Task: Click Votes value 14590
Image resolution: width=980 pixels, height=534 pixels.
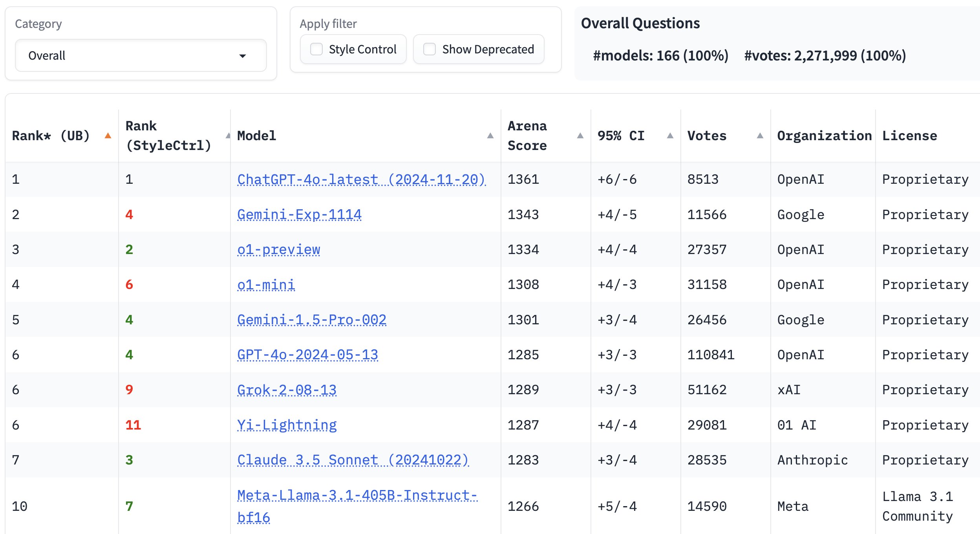Action: click(707, 507)
